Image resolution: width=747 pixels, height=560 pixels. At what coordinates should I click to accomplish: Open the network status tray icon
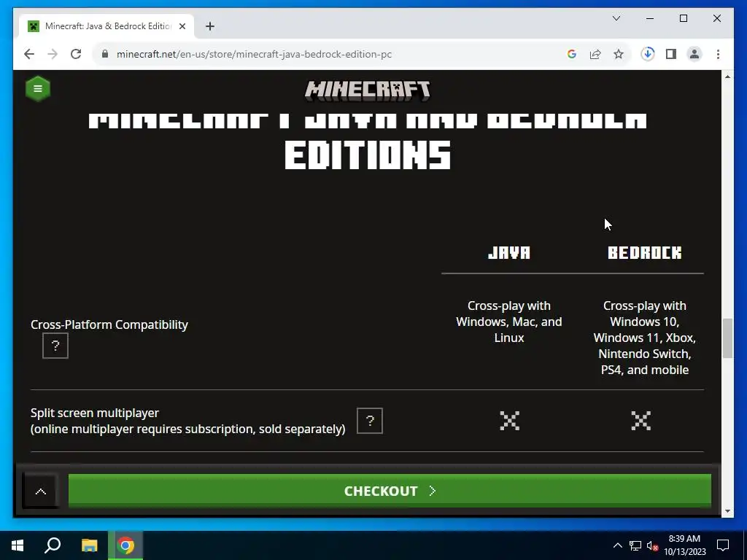click(635, 545)
